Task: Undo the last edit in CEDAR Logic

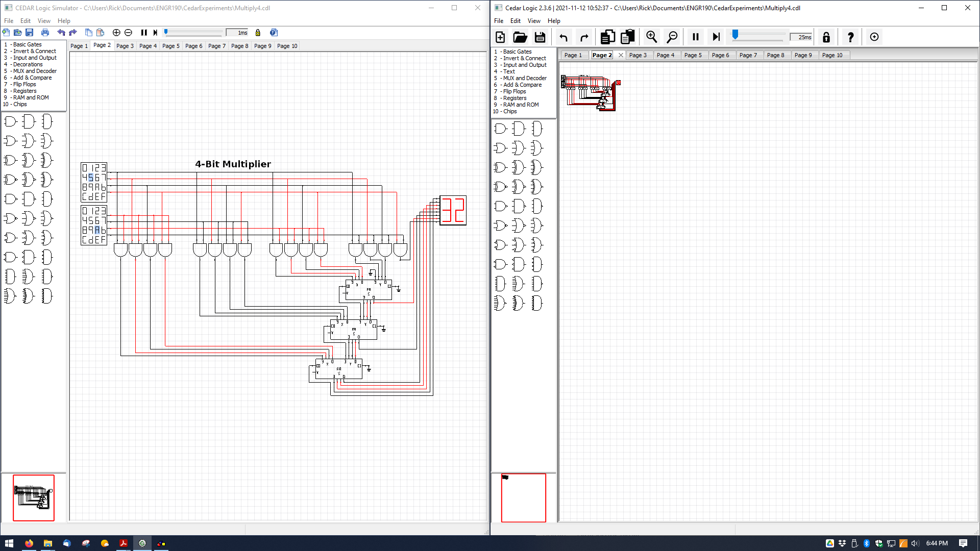Action: (x=61, y=32)
